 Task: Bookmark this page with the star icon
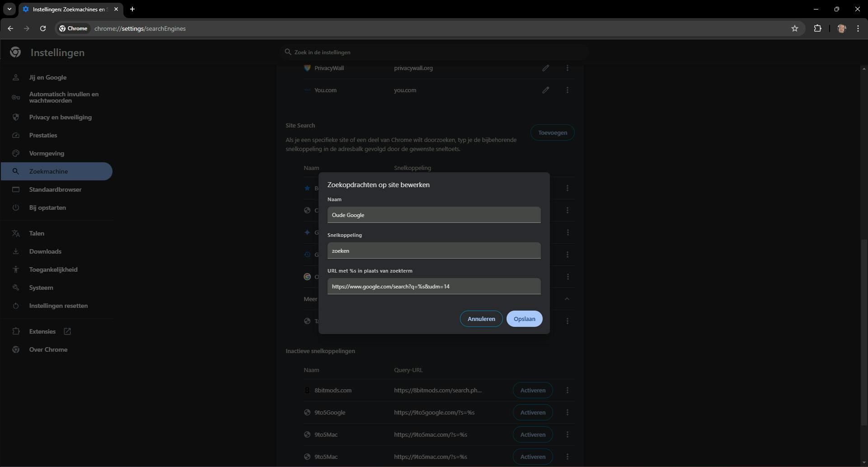[795, 28]
